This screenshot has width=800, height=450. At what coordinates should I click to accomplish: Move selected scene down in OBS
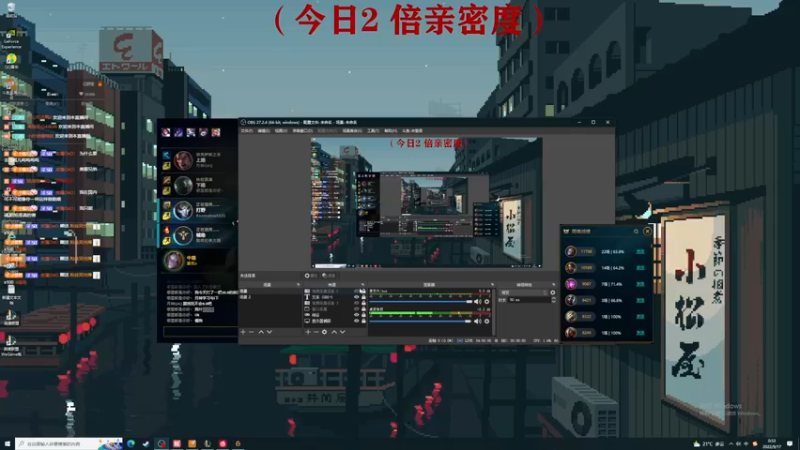269,332
